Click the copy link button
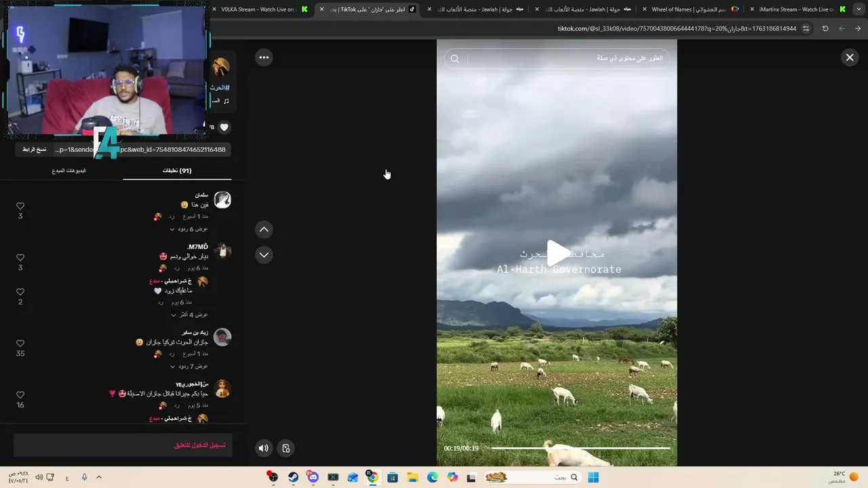Screen dimensions: 868x488 click(34, 149)
